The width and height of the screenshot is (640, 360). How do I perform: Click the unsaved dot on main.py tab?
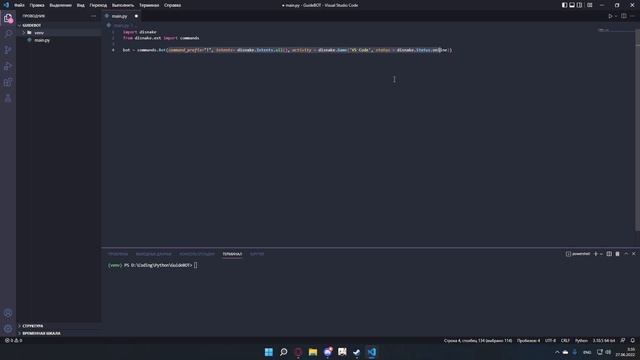tap(136, 16)
